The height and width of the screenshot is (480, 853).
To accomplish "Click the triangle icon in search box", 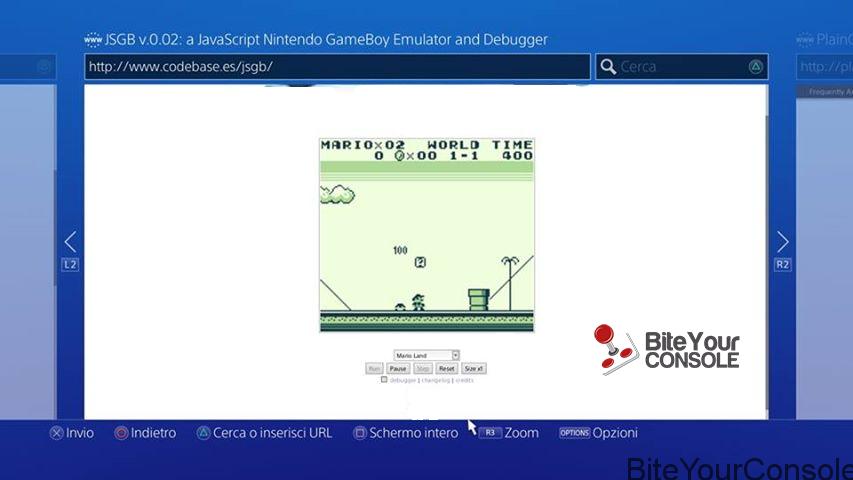I will coord(755,67).
